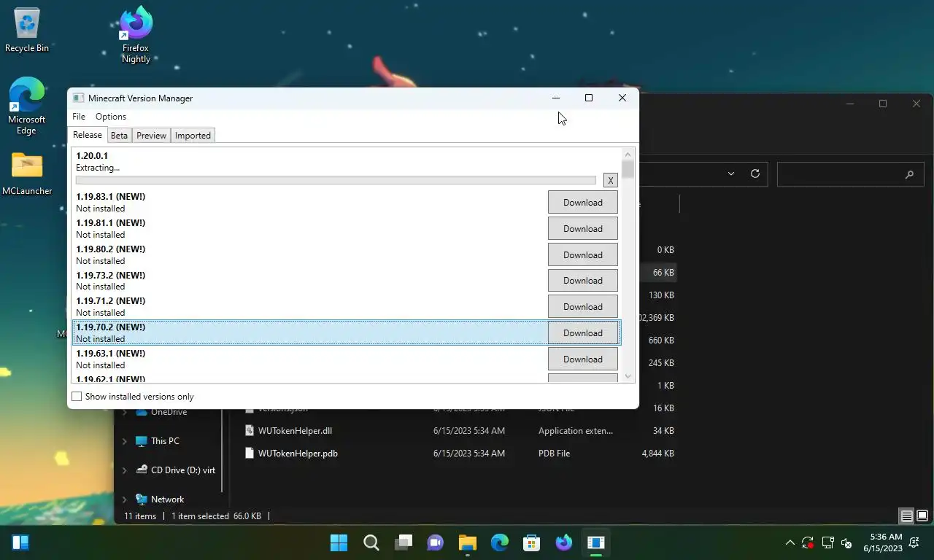Select the 1.19.83.1 (NEW!) version row
934x560 pixels.
[347, 203]
